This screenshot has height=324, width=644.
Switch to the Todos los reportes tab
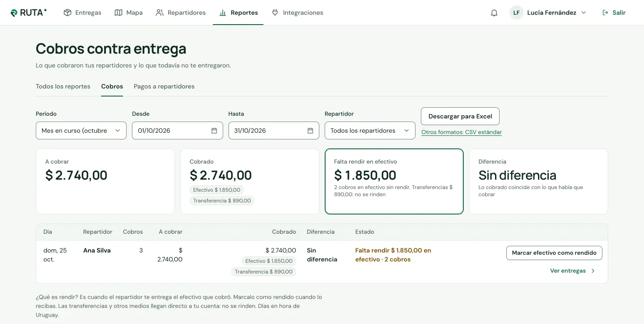pos(63,86)
